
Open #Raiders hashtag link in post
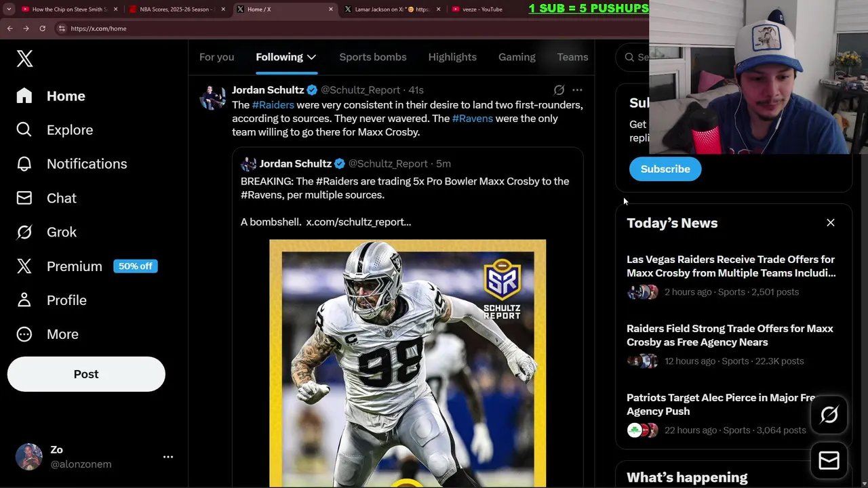coord(273,105)
